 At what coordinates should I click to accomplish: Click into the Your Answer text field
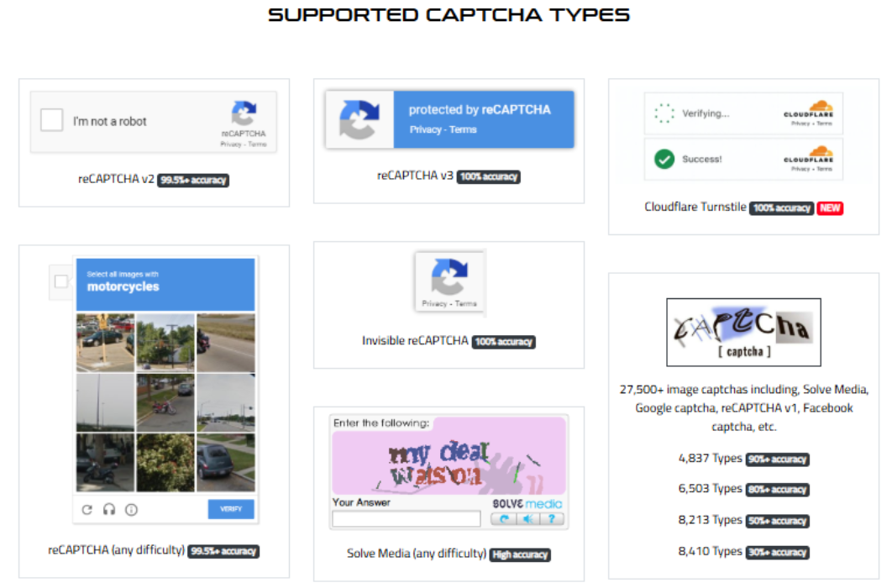tap(406, 519)
